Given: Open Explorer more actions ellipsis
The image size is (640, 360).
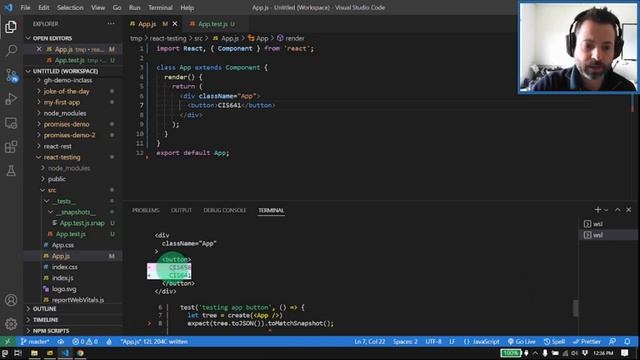Looking at the screenshot, I should tap(111, 24).
